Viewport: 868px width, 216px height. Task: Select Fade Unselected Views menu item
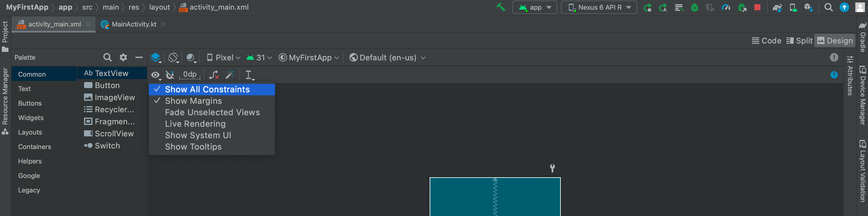212,112
